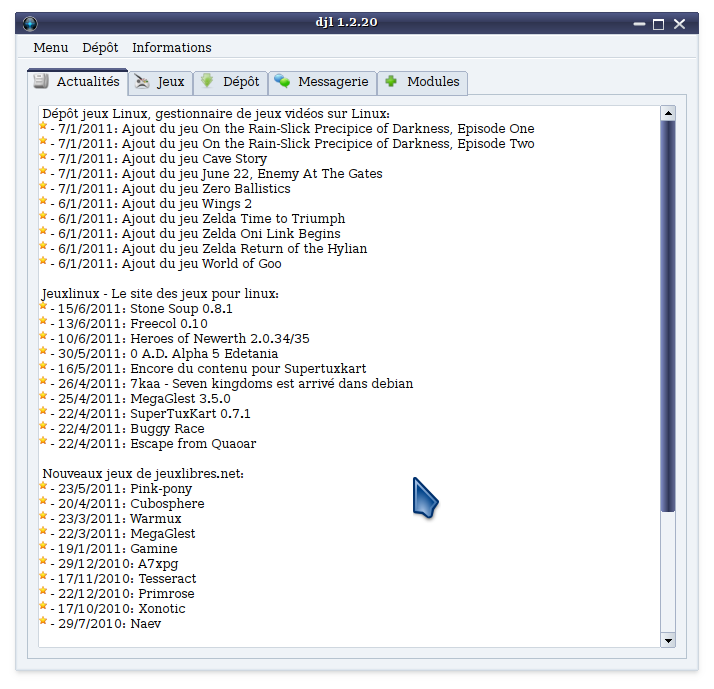Switch to the Dépôt tab
Viewport: 714px width, 689px height.
(230, 82)
